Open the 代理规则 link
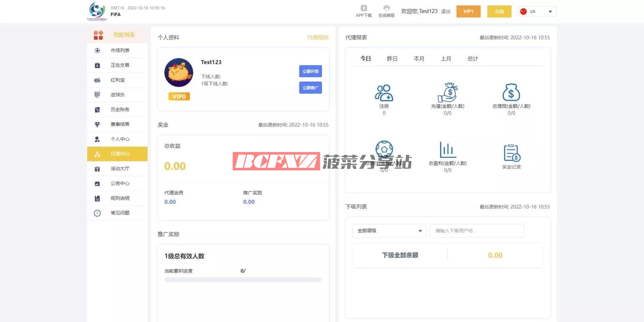Image resolution: width=644 pixels, height=322 pixels. 317,37
